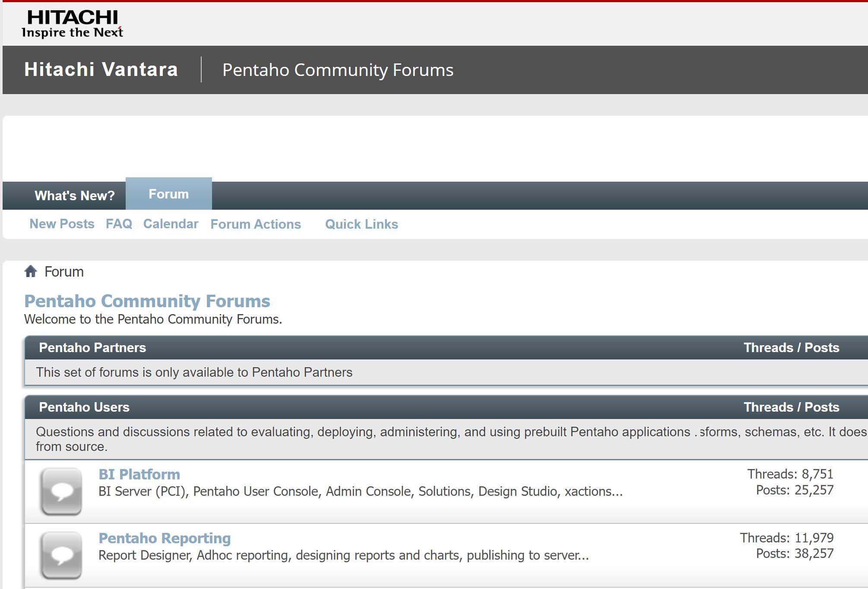This screenshot has width=868, height=589.
Task: Open the Calendar link
Action: 171,224
